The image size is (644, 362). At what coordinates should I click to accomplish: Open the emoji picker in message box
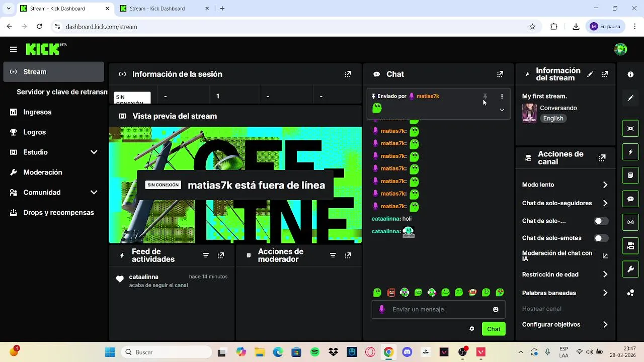(496, 309)
